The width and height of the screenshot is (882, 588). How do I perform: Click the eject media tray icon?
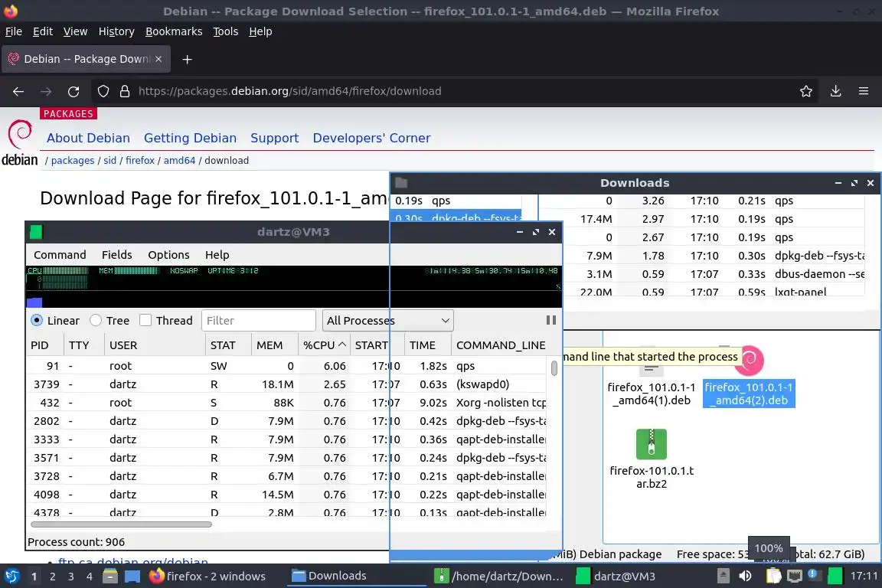[x=724, y=576]
